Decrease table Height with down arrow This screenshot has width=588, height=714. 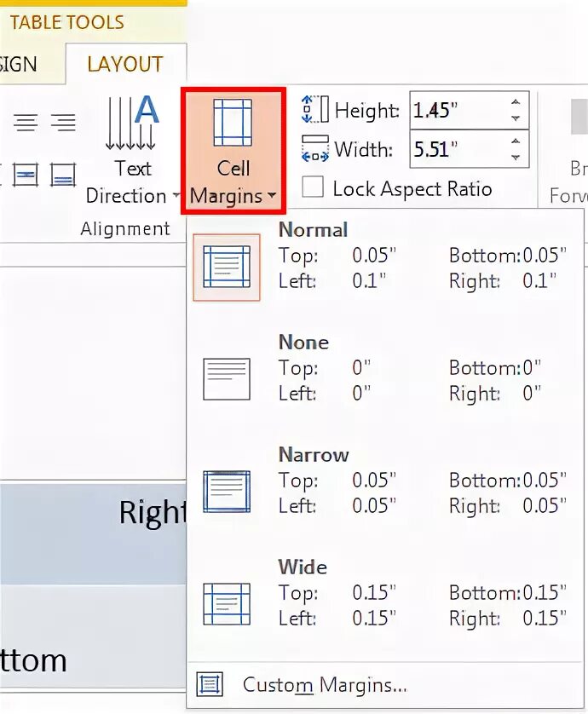(x=515, y=119)
